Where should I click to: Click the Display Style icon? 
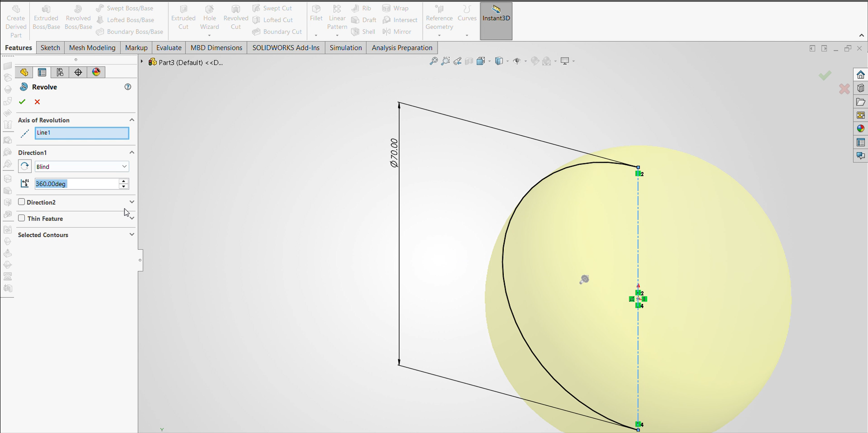[499, 61]
